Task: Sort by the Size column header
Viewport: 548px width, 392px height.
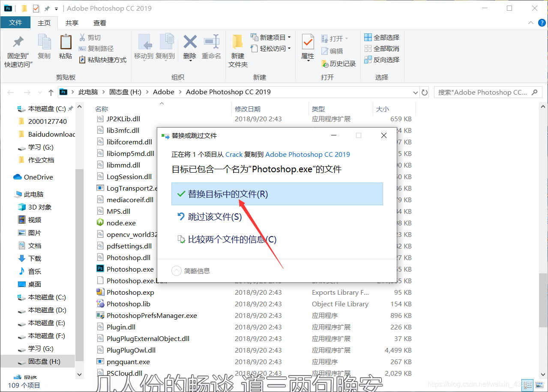Action: 382,109
